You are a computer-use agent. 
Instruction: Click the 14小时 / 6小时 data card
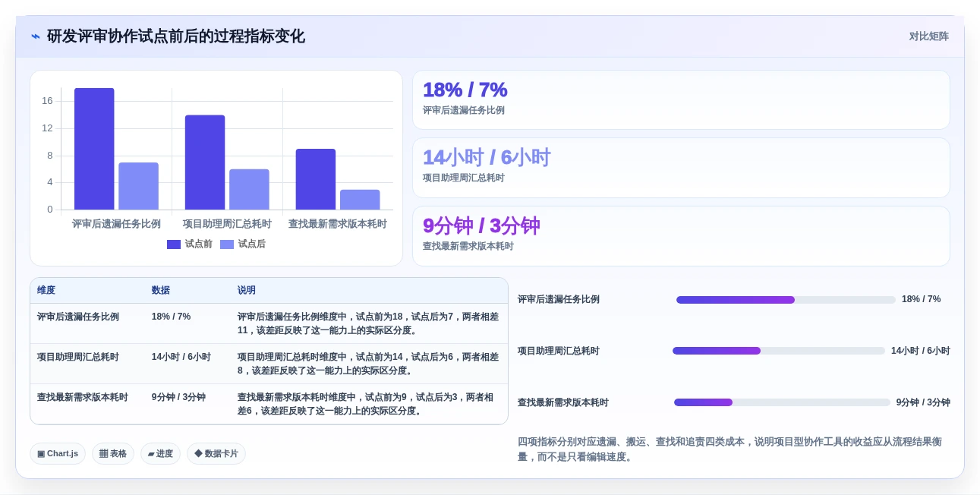point(681,168)
